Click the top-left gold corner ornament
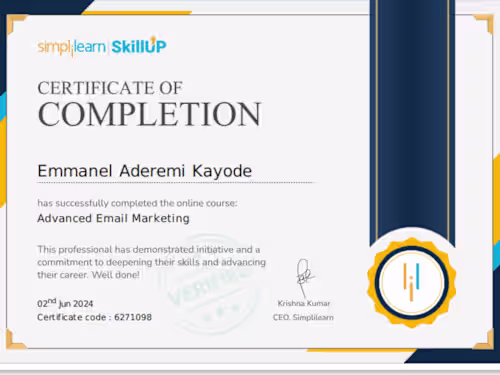 click(x=16, y=24)
